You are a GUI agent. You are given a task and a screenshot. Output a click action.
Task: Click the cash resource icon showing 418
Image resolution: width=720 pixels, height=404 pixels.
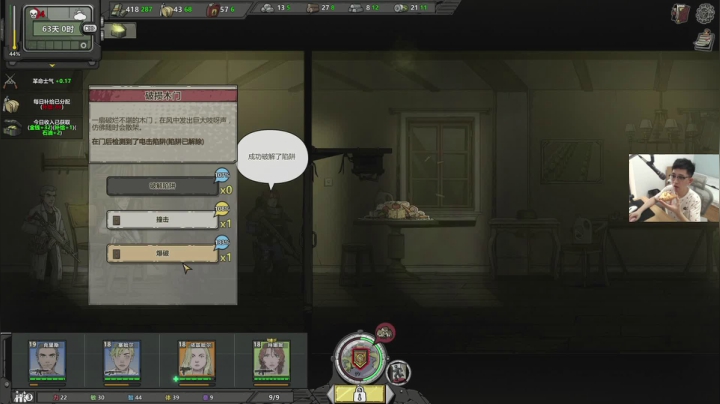click(x=118, y=9)
